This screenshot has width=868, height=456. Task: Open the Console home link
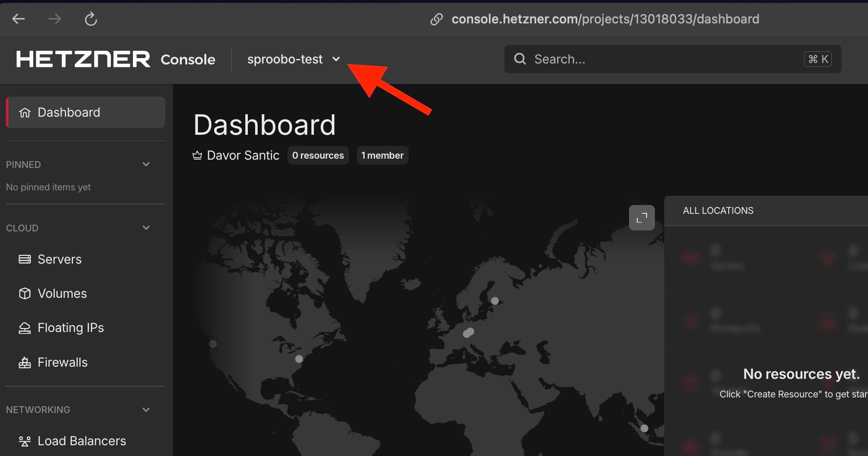188,60
